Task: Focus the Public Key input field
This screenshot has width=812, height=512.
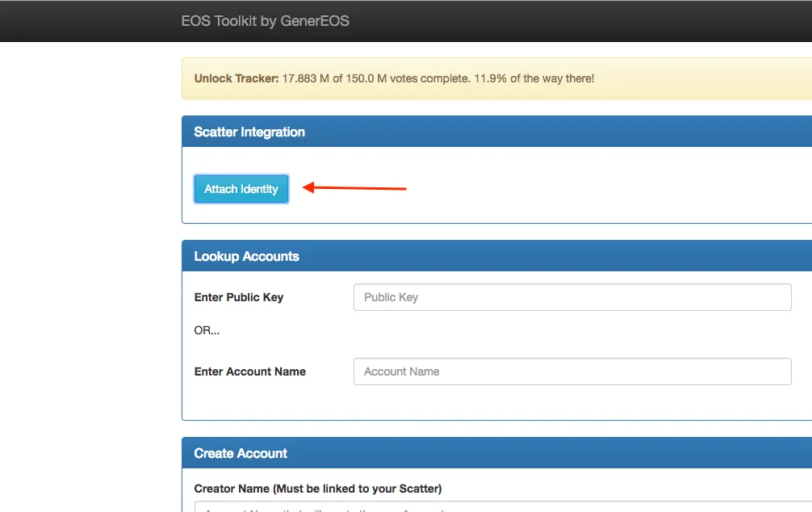Action: pos(572,297)
